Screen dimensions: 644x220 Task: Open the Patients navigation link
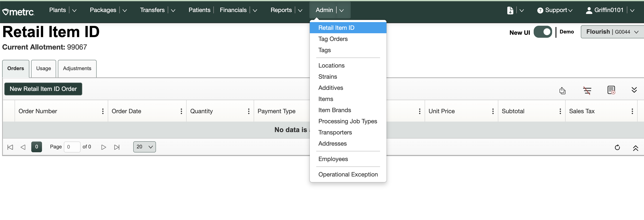(199, 10)
